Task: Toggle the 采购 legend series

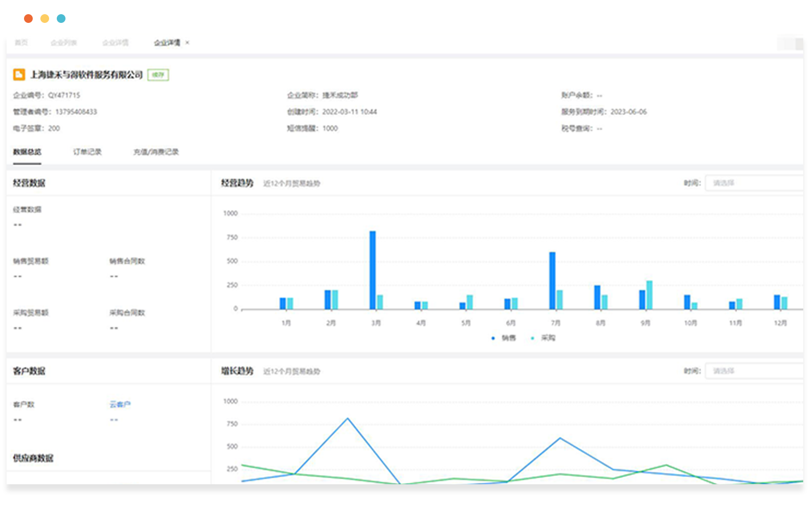Action: tap(544, 338)
